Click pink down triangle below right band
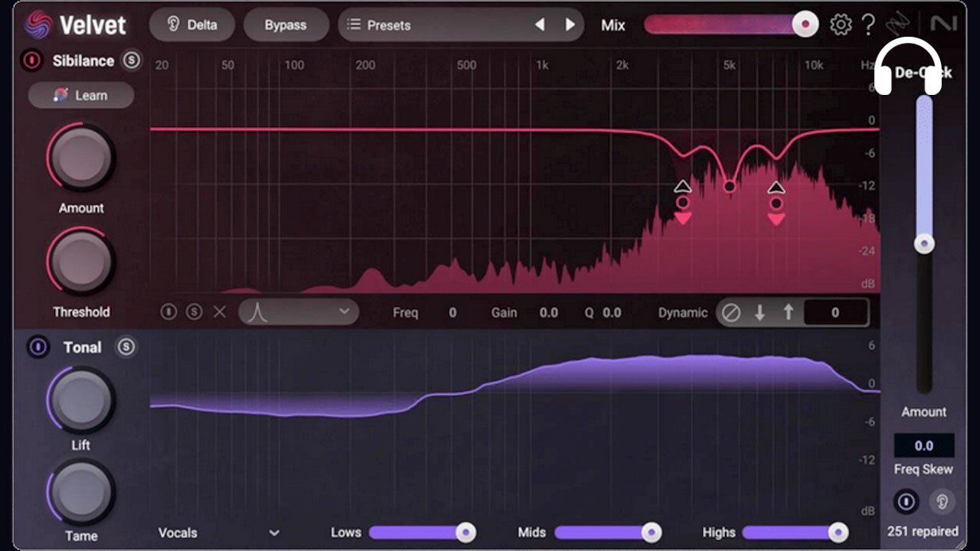The width and height of the screenshot is (980, 551). point(776,220)
